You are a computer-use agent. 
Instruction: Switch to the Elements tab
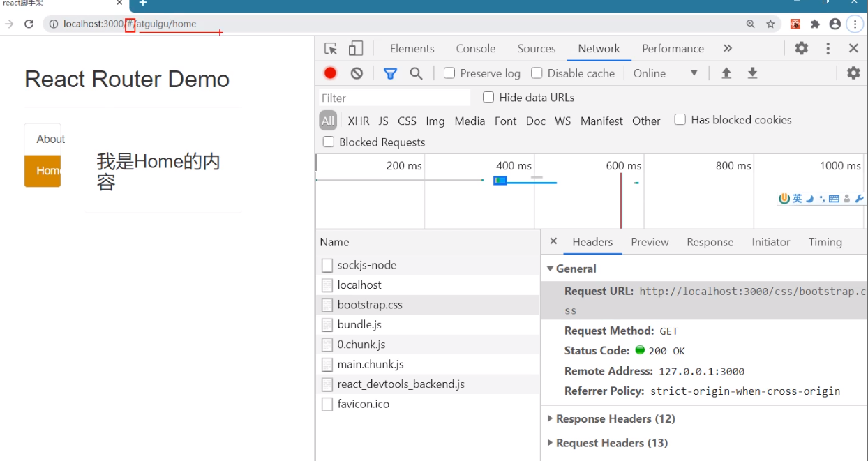tap(412, 48)
